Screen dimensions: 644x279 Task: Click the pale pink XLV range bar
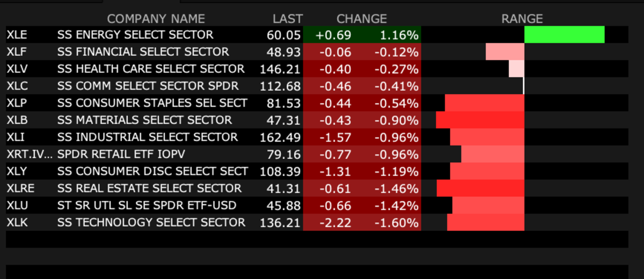(516, 69)
